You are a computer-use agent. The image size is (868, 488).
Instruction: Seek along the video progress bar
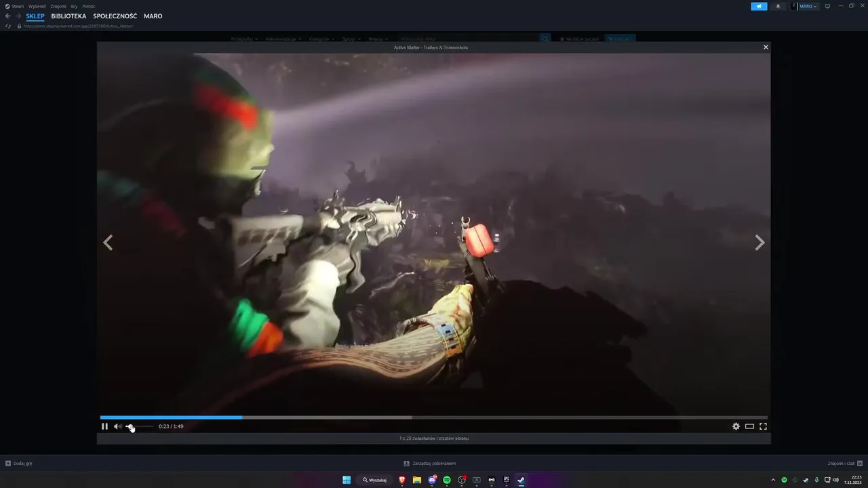[434, 418]
